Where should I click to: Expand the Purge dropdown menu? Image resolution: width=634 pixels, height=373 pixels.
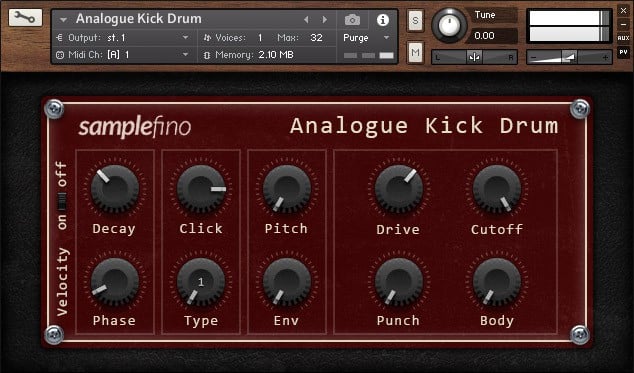pyautogui.click(x=366, y=38)
